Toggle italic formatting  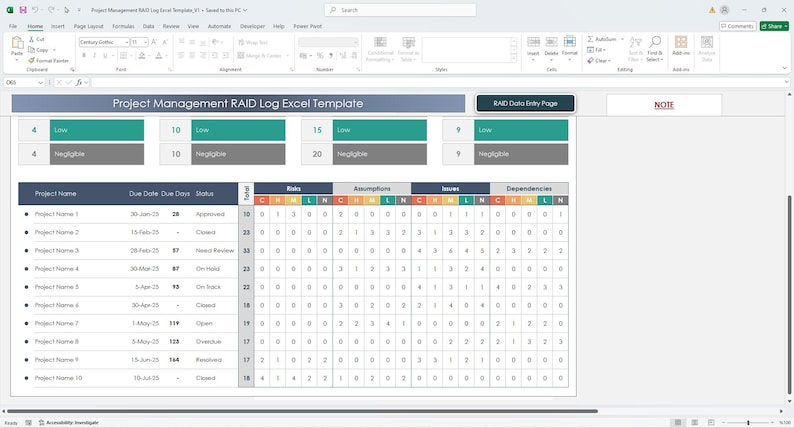coord(95,55)
